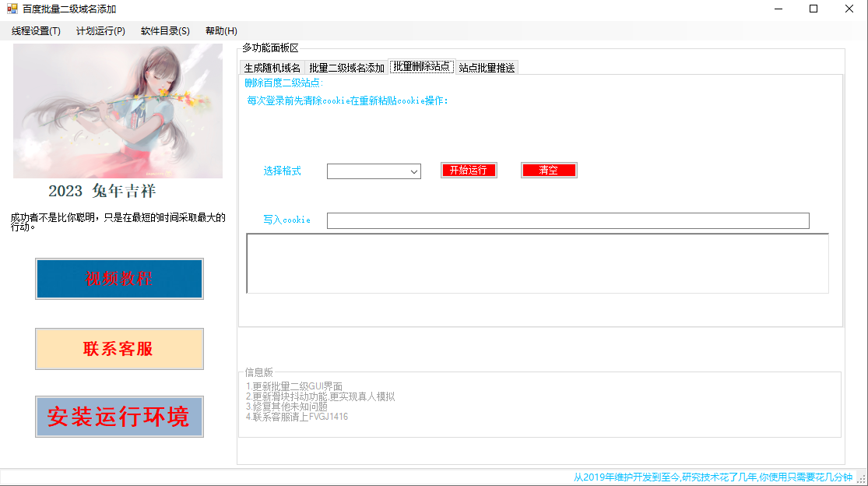
Task: Switch to the 批量二级域名添加 tab
Action: click(x=347, y=67)
